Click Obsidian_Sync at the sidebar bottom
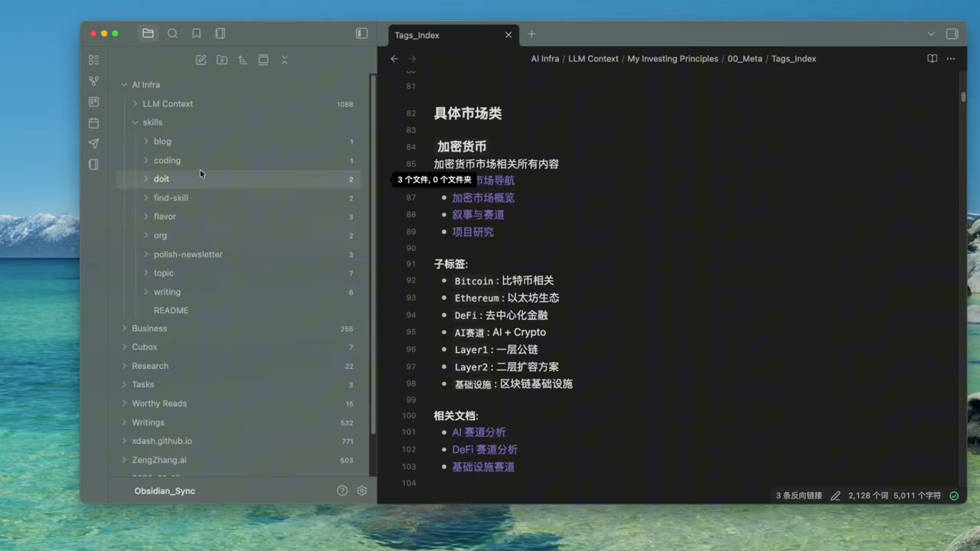The height and width of the screenshot is (551, 980). pos(164,491)
